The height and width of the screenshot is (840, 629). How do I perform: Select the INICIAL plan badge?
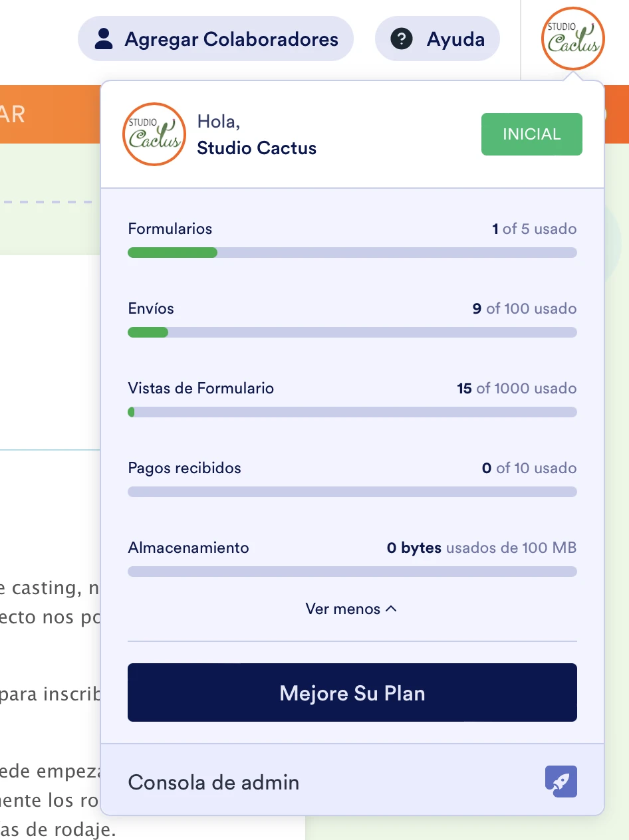(x=531, y=134)
